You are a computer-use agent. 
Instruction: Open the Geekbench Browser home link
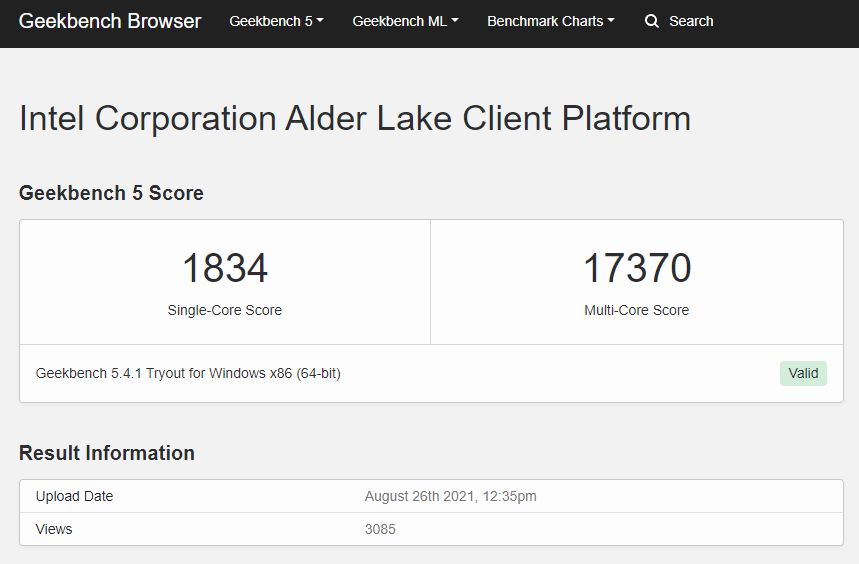[110, 21]
